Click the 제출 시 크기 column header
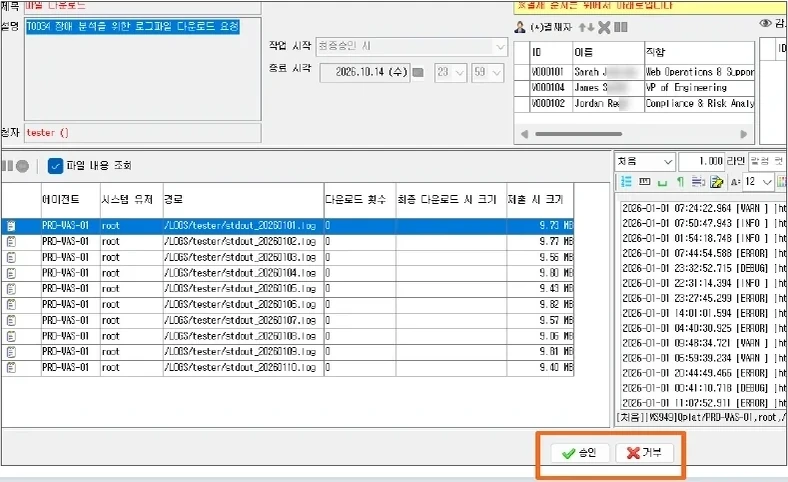The height and width of the screenshot is (482, 788). (540, 200)
